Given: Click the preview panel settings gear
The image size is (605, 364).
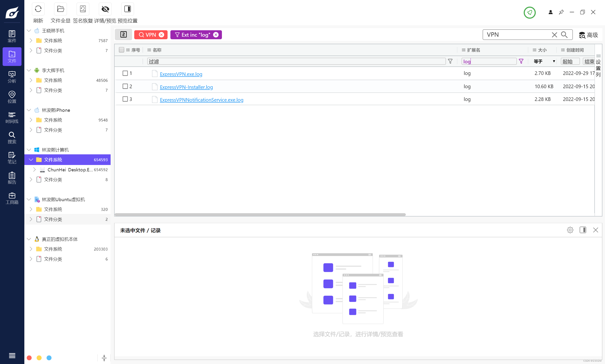Looking at the screenshot, I should (570, 230).
